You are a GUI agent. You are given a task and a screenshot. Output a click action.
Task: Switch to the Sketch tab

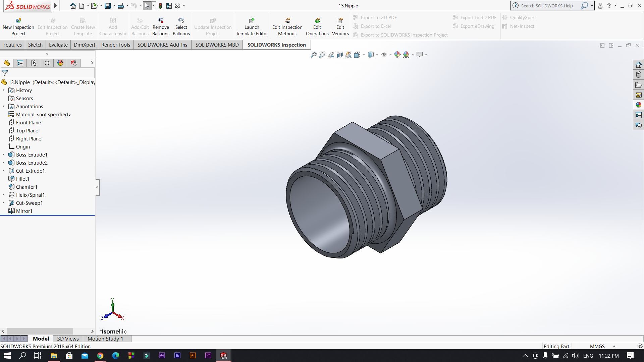(35, 45)
